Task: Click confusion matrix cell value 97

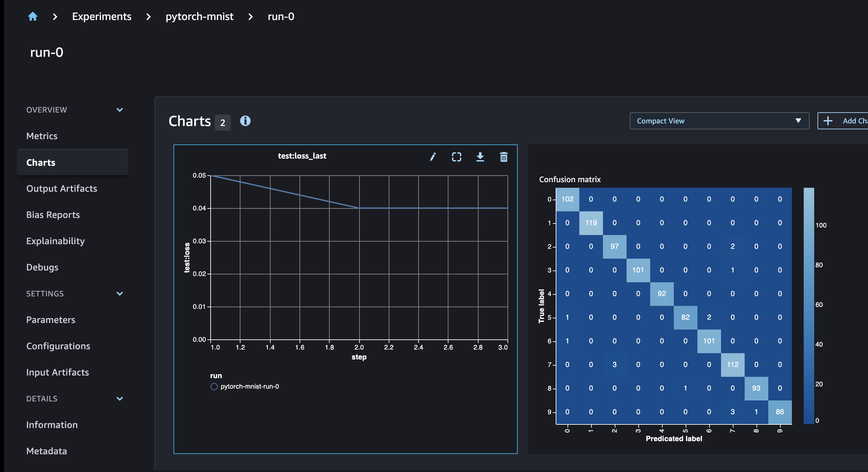Action: (x=615, y=247)
